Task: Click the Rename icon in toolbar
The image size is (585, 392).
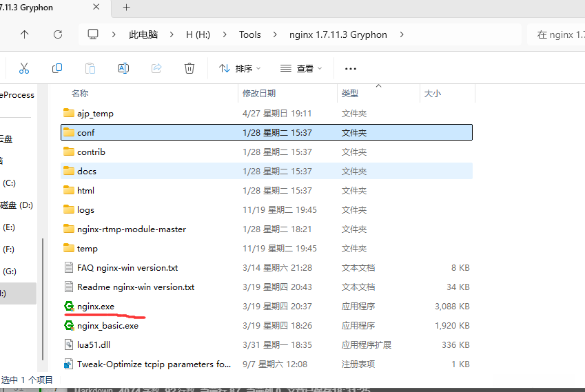Action: [x=123, y=68]
